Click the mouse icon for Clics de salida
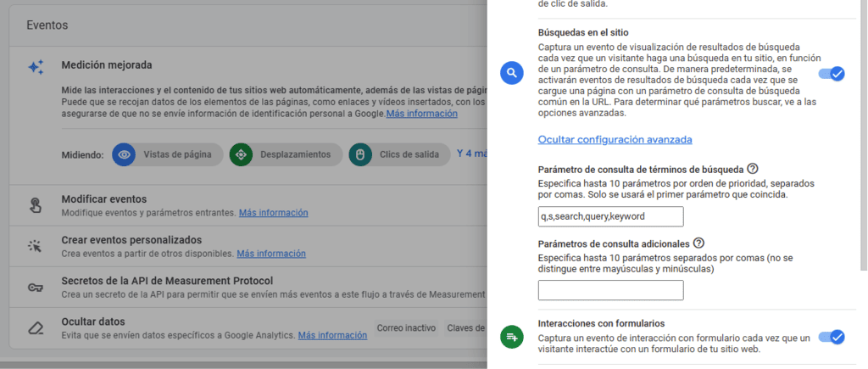The image size is (868, 369). tap(359, 154)
